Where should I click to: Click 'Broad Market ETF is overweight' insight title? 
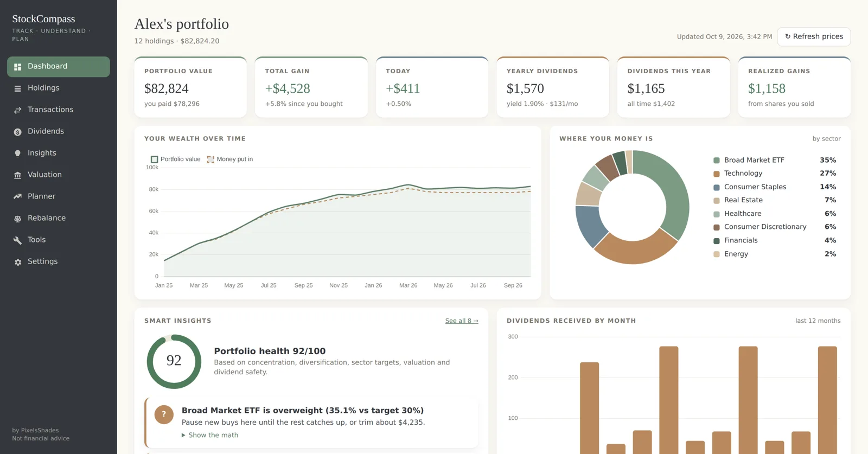pyautogui.click(x=303, y=411)
